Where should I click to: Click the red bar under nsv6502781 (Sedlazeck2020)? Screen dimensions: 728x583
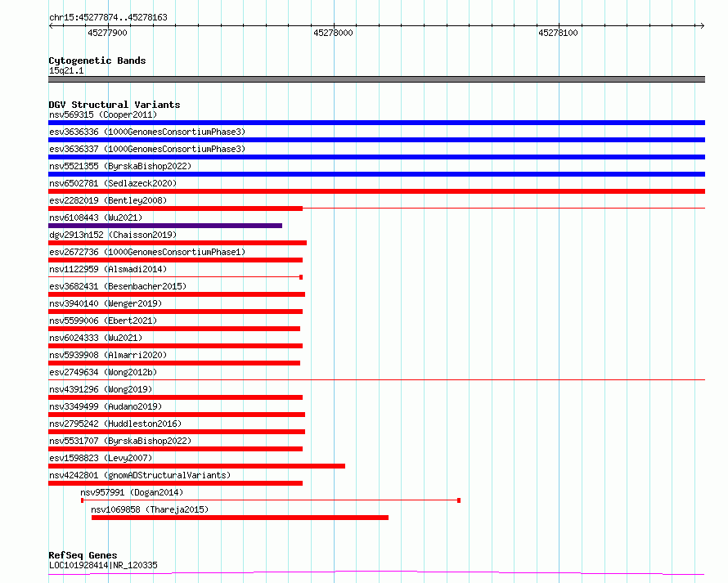coord(376,191)
